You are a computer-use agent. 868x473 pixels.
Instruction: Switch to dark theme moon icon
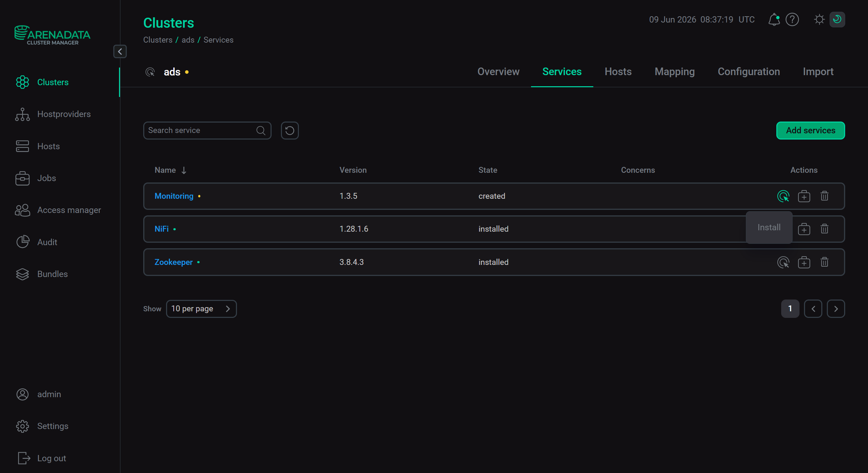click(837, 19)
